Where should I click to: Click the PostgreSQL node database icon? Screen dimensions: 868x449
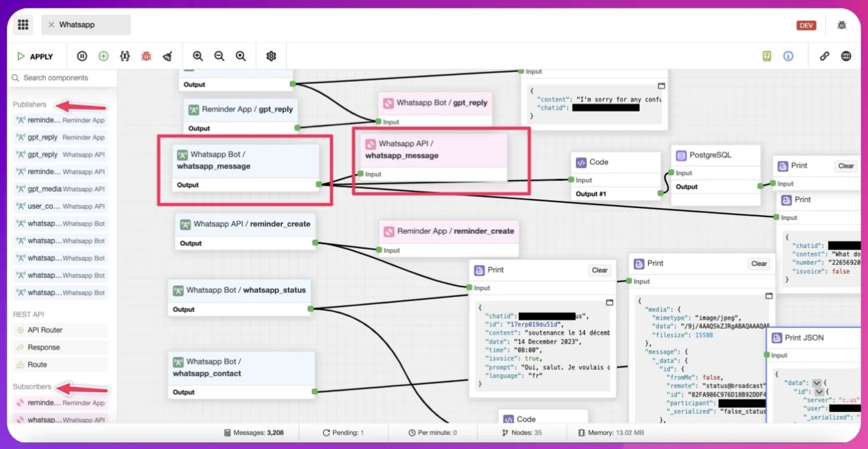point(681,155)
